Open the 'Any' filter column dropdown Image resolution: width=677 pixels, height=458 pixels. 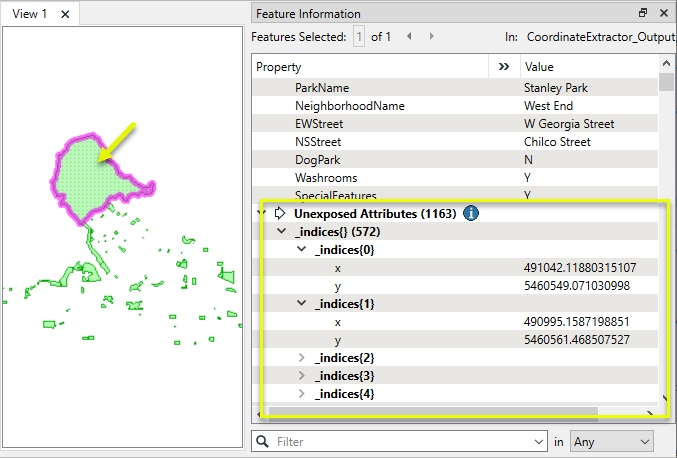[x=611, y=441]
